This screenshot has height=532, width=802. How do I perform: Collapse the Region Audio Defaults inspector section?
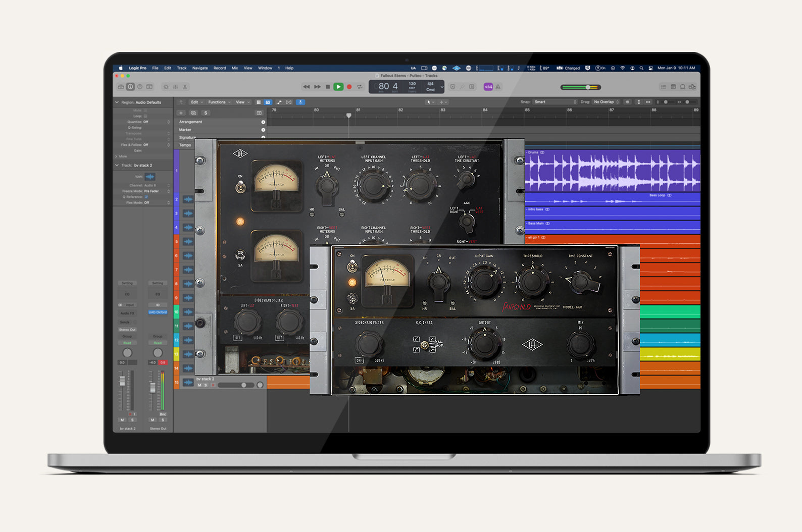117,102
